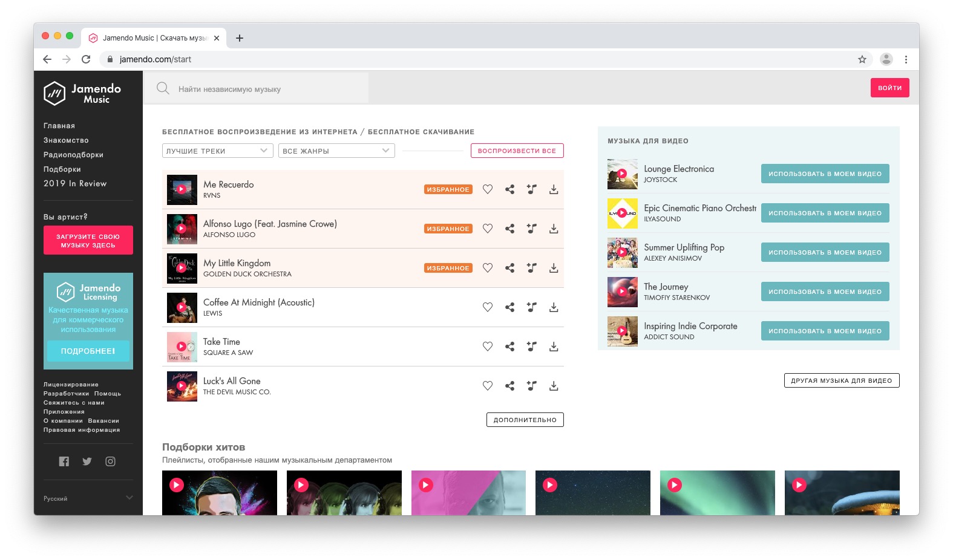Add My Little Kingdom to playlist
Image resolution: width=953 pixels, height=560 pixels.
pos(531,268)
